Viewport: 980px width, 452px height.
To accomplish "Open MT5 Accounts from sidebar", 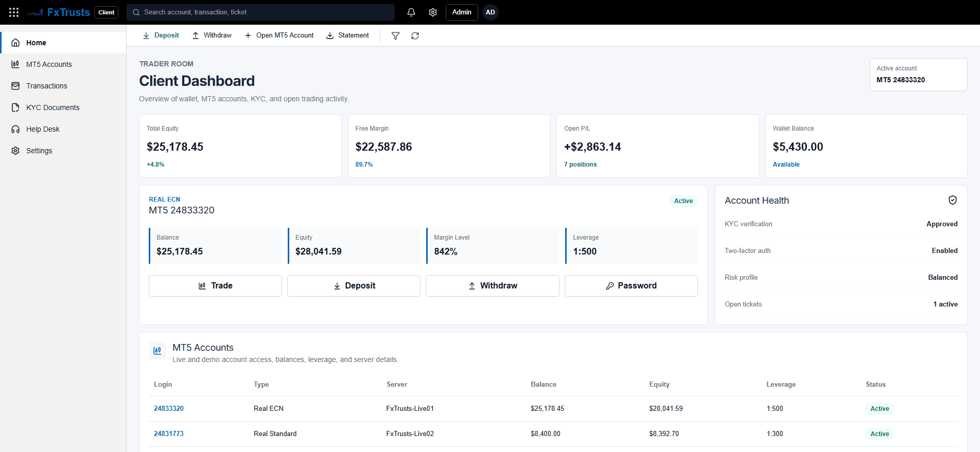I will [63, 64].
